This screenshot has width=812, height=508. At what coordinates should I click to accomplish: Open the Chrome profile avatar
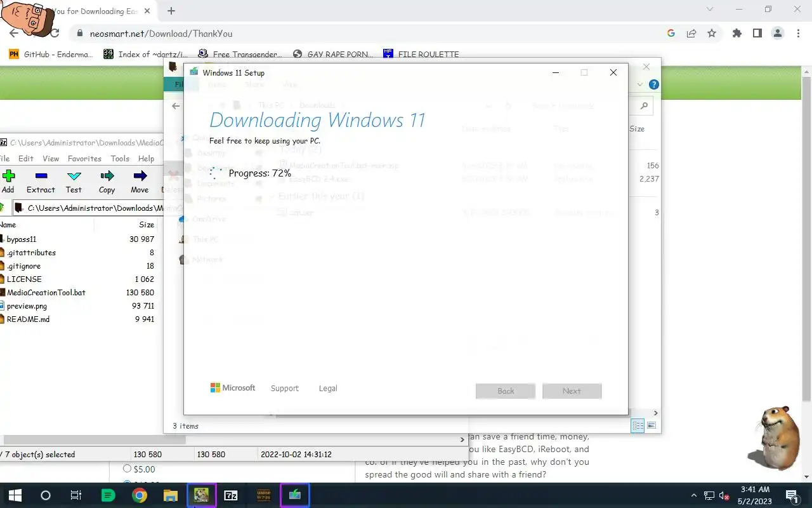tap(777, 34)
